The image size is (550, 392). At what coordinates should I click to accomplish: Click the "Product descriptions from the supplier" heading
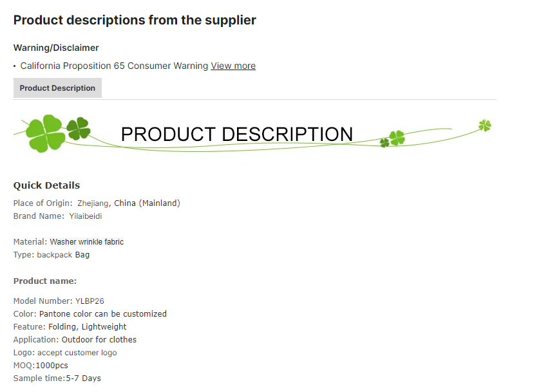pyautogui.click(x=135, y=20)
